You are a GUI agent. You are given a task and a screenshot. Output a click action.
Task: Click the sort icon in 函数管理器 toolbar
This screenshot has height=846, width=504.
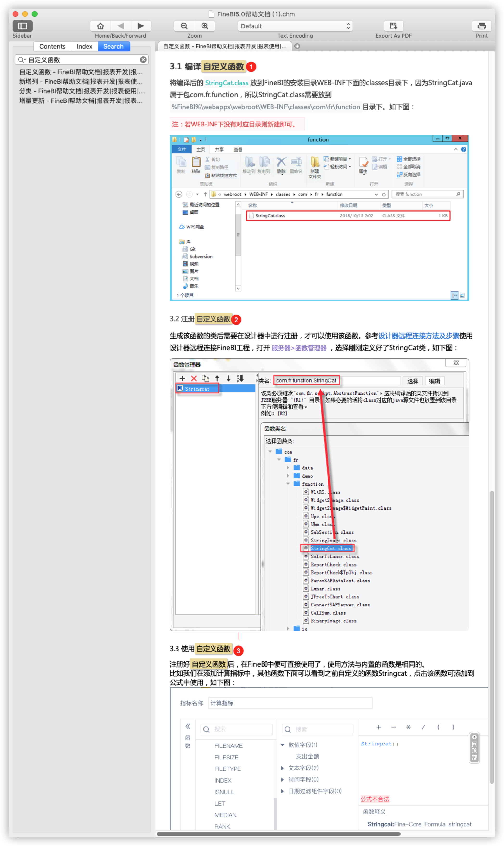pos(240,378)
